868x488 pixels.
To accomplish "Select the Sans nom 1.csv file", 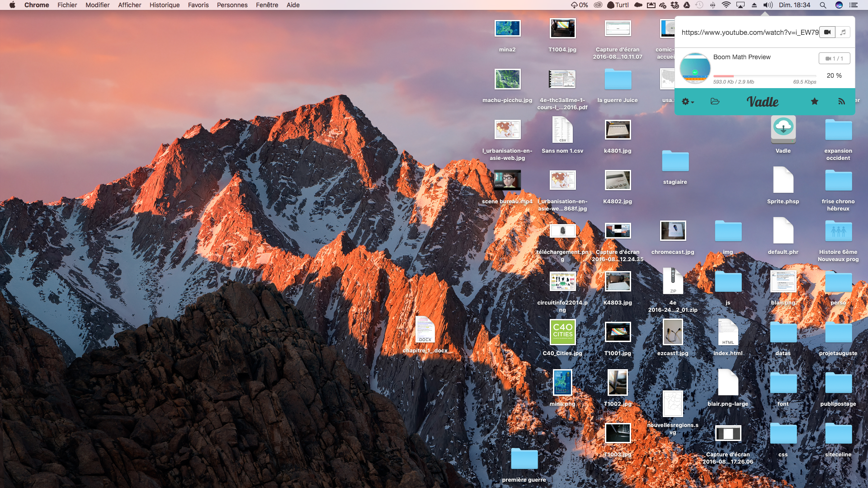I will click(562, 130).
